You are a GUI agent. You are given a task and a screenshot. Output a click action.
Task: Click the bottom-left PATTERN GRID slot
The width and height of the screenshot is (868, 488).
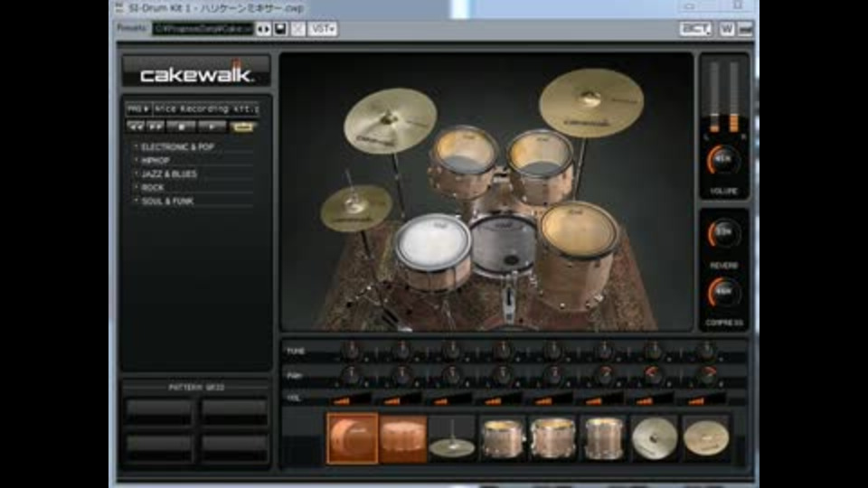click(159, 447)
